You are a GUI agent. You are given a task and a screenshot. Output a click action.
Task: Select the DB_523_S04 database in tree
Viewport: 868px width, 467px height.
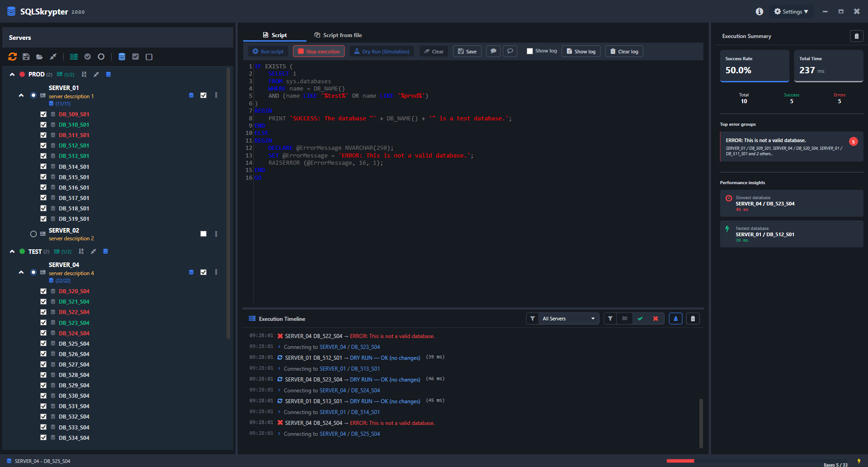click(74, 323)
